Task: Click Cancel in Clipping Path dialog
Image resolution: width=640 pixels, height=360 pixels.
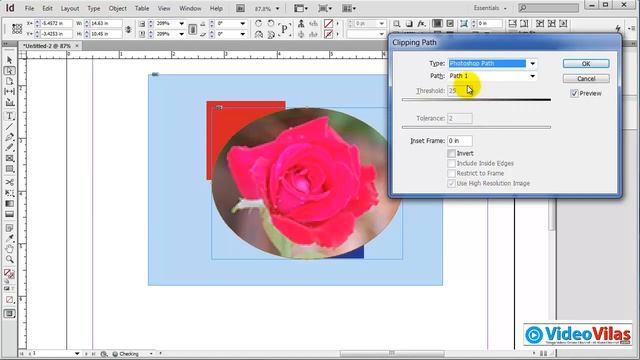Action: click(x=586, y=79)
